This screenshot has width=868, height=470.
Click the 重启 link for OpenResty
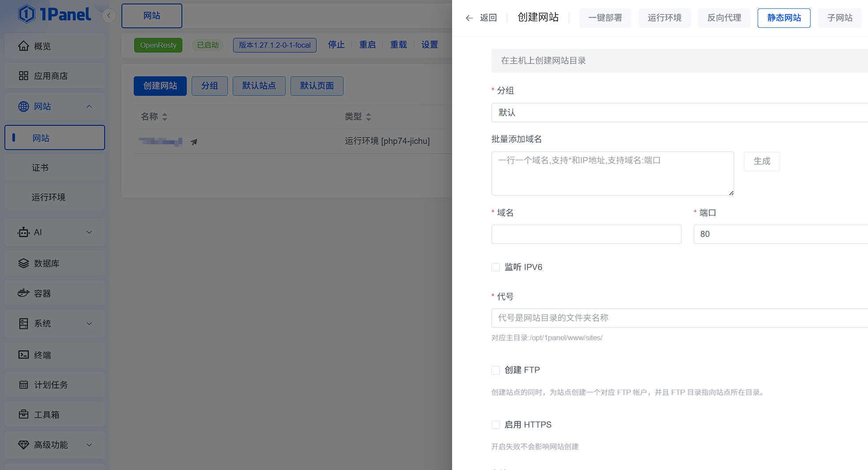[x=367, y=45]
